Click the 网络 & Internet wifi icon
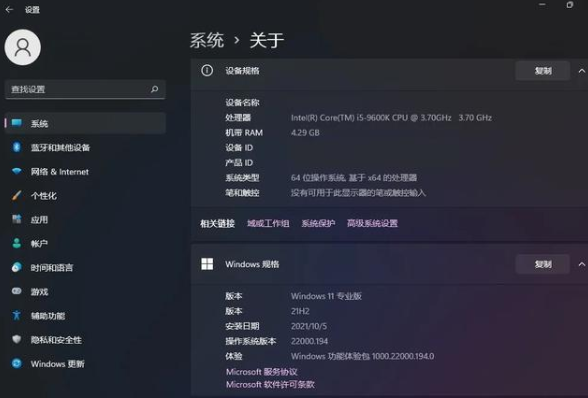The width and height of the screenshot is (588, 398). (16, 171)
